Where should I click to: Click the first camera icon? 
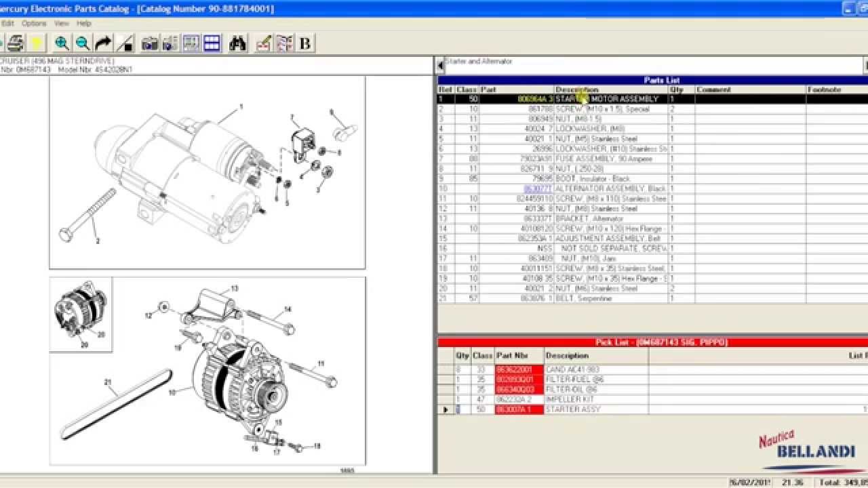pyautogui.click(x=150, y=43)
